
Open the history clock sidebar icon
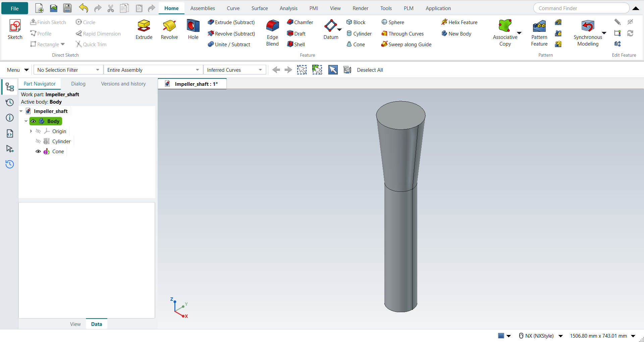point(10,102)
